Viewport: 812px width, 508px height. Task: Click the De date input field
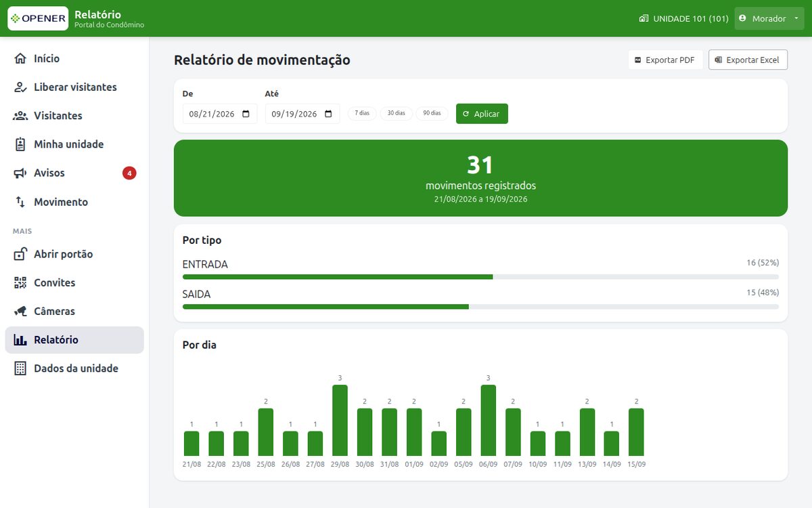(220, 114)
